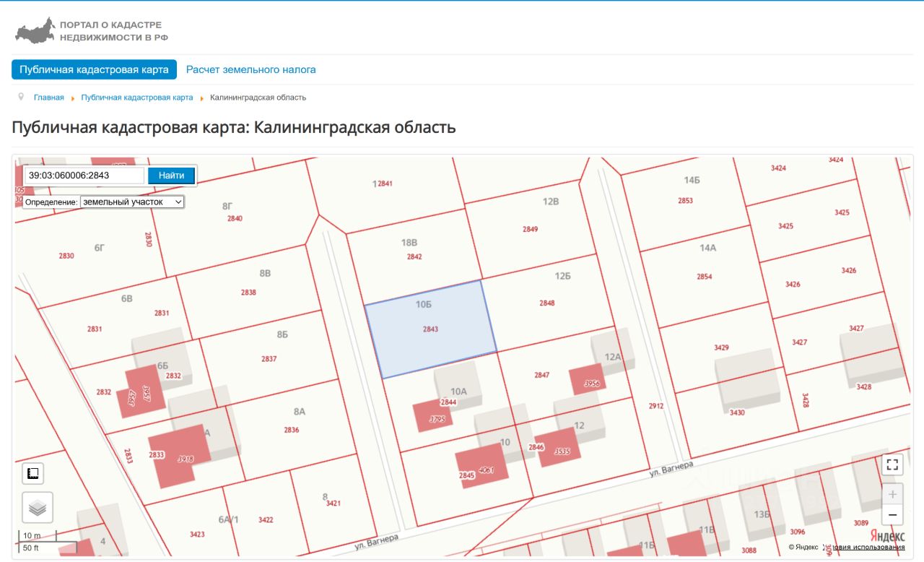Focus the cadastral number search field
The image size is (924, 562).
pos(84,176)
